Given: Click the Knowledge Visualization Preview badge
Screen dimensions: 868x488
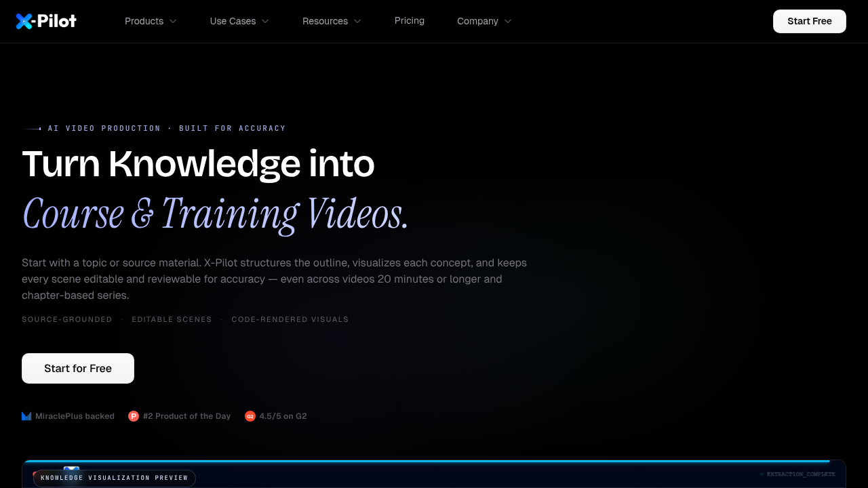Looking at the screenshot, I should [115, 478].
